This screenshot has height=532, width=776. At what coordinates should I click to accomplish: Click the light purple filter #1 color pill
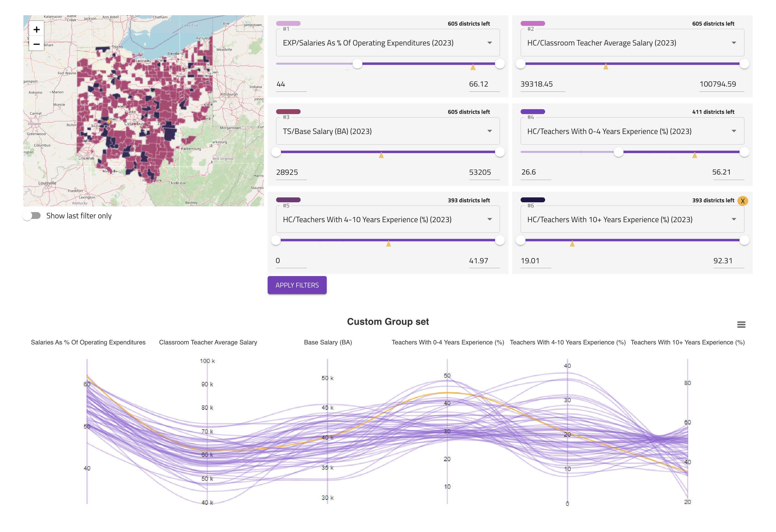pos(288,23)
